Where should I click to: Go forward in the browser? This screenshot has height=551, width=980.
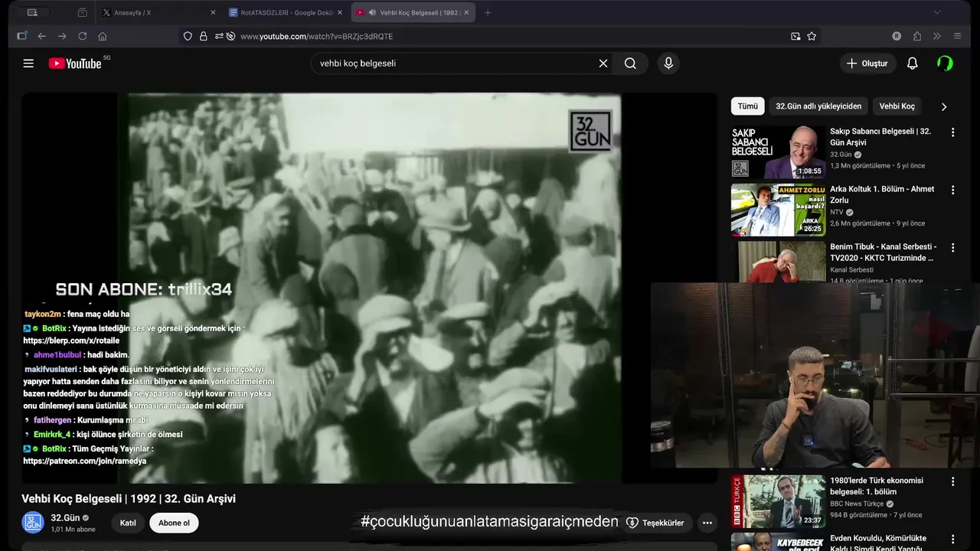tap(62, 36)
